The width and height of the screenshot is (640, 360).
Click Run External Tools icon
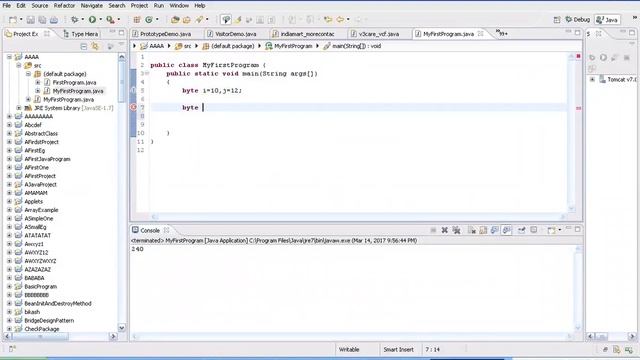(x=110, y=20)
